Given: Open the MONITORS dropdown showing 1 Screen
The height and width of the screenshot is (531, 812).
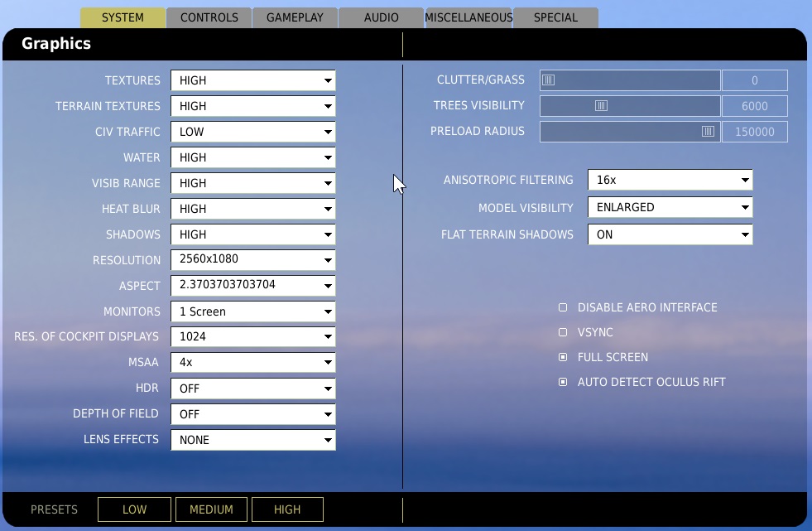Looking at the screenshot, I should [253, 311].
